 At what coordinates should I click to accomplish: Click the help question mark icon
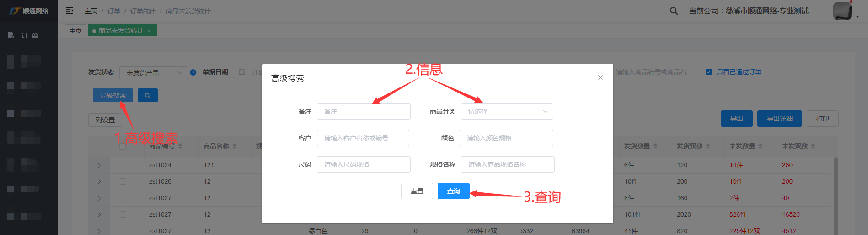click(193, 72)
